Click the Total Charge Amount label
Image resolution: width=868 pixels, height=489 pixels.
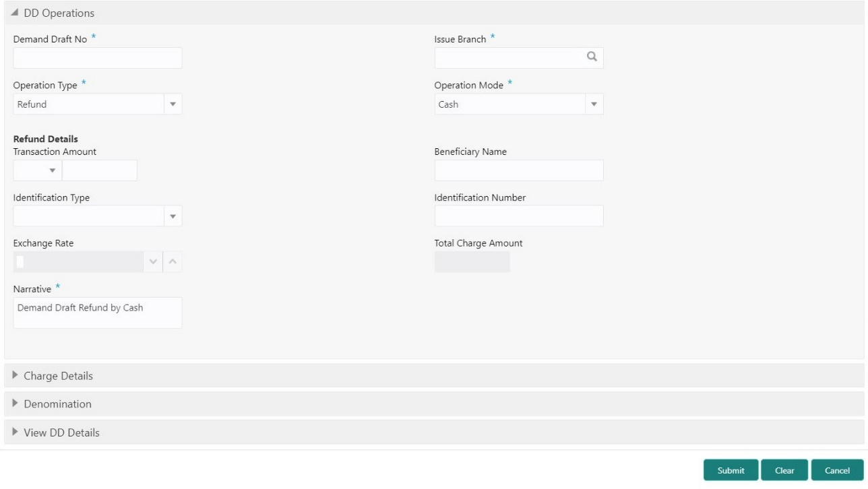tap(478, 243)
